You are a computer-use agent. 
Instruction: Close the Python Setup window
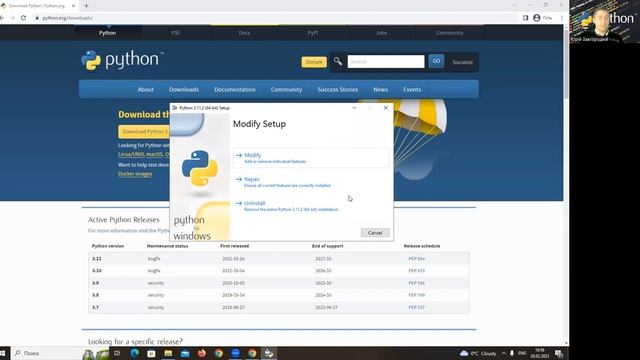(x=386, y=108)
